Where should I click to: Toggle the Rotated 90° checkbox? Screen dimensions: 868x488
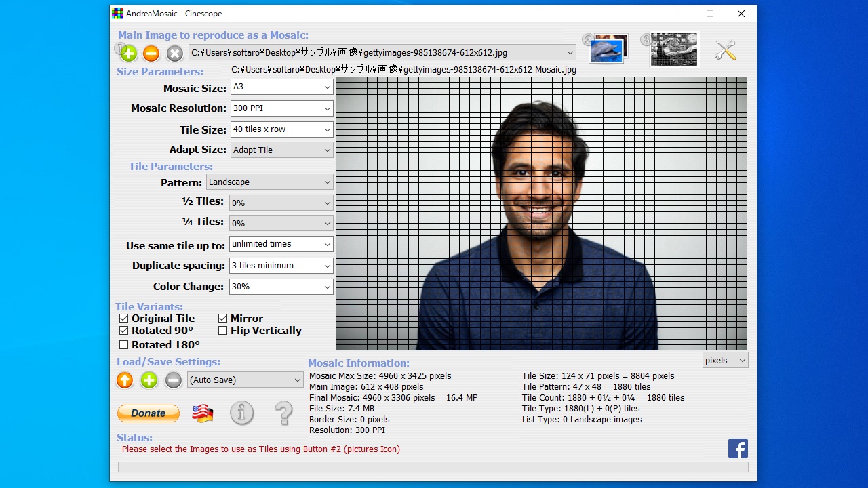click(123, 331)
